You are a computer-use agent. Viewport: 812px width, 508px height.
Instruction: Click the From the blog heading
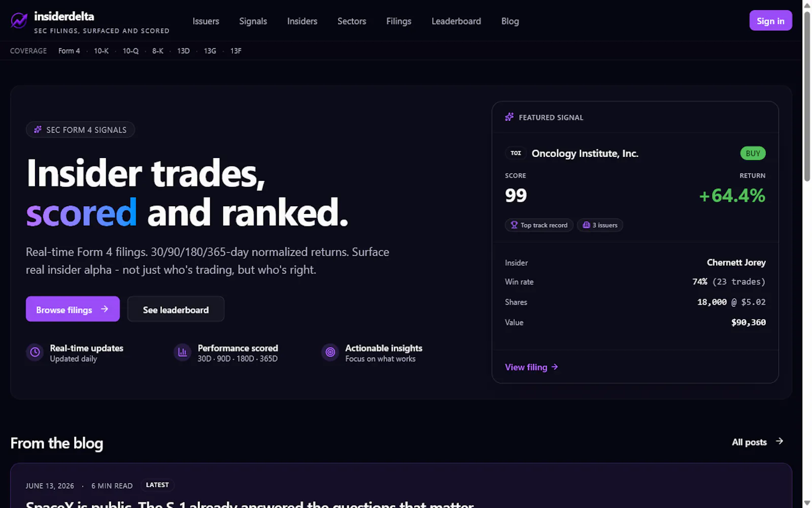coord(57,443)
